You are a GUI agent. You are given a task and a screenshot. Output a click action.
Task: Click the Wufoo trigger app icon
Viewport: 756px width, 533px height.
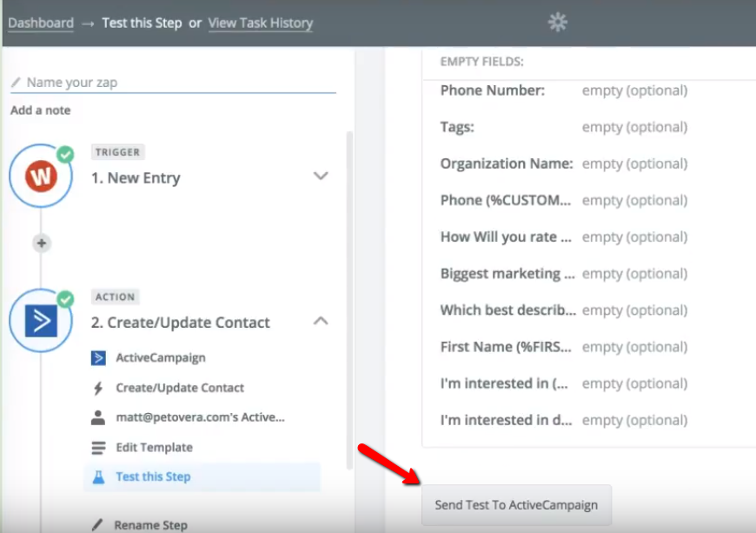(x=41, y=176)
